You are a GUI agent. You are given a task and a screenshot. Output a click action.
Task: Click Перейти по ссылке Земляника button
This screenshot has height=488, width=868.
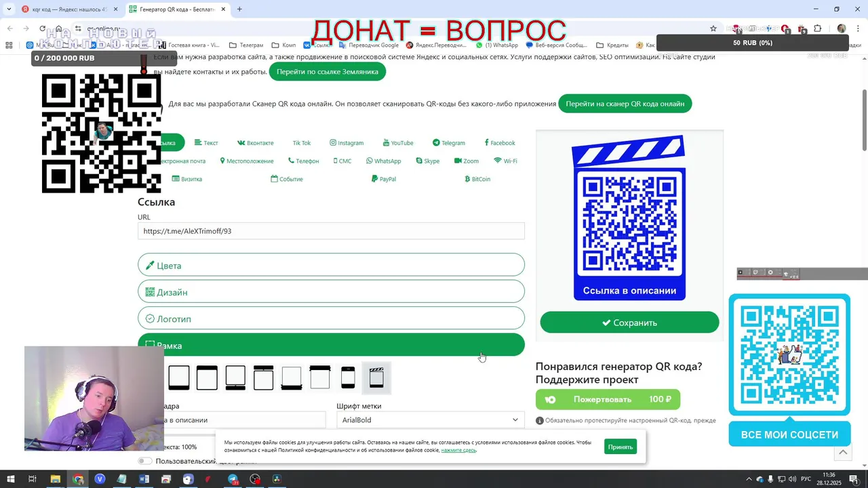328,71
